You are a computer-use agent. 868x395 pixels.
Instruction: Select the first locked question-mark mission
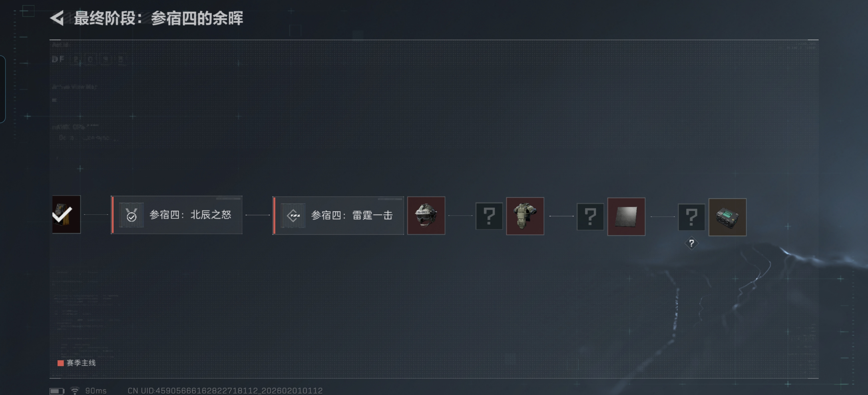point(489,216)
